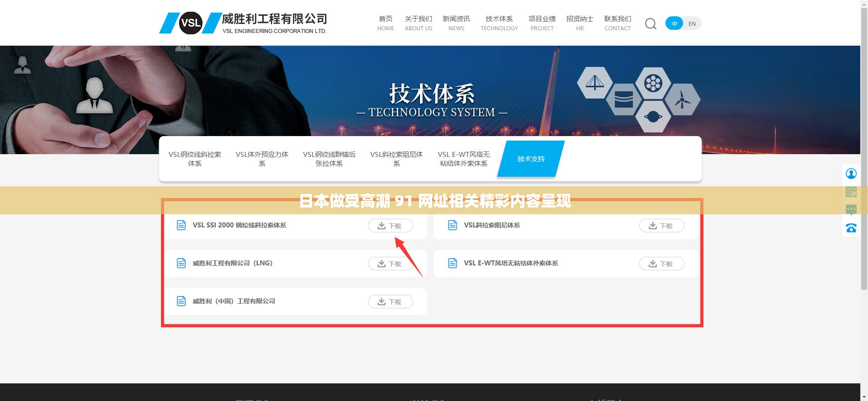Click document icon beside VSL SSI 2000
This screenshot has height=401, width=868.
click(181, 225)
